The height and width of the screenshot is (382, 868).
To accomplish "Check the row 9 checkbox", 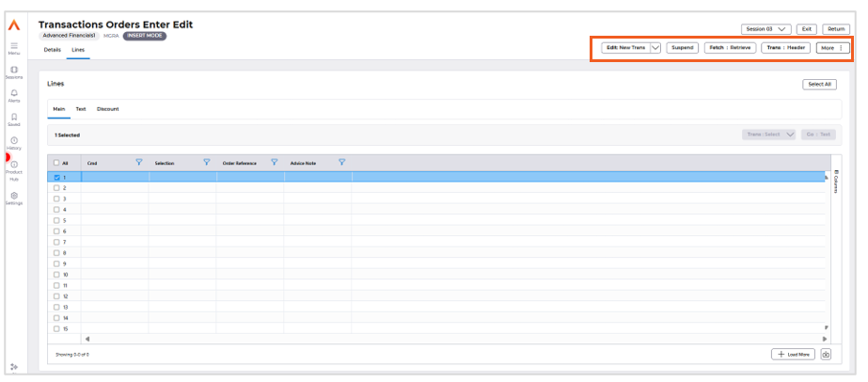I will click(56, 264).
